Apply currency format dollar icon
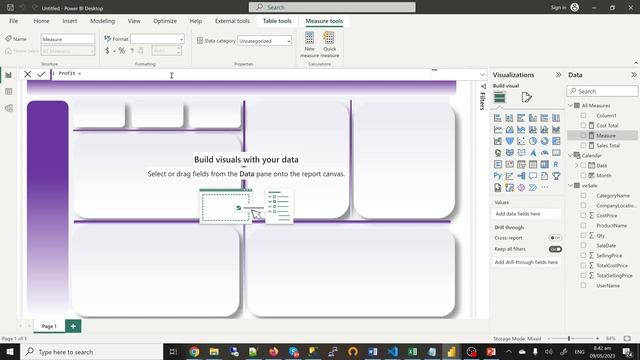 coord(107,51)
